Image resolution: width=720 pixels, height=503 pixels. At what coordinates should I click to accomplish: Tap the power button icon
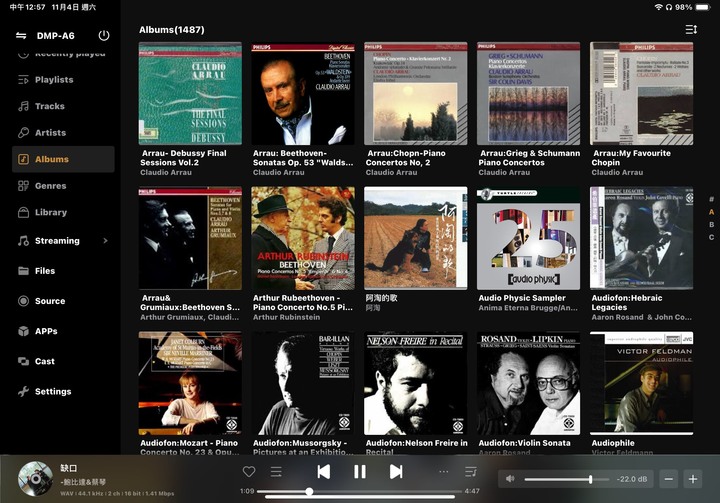pyautogui.click(x=104, y=35)
